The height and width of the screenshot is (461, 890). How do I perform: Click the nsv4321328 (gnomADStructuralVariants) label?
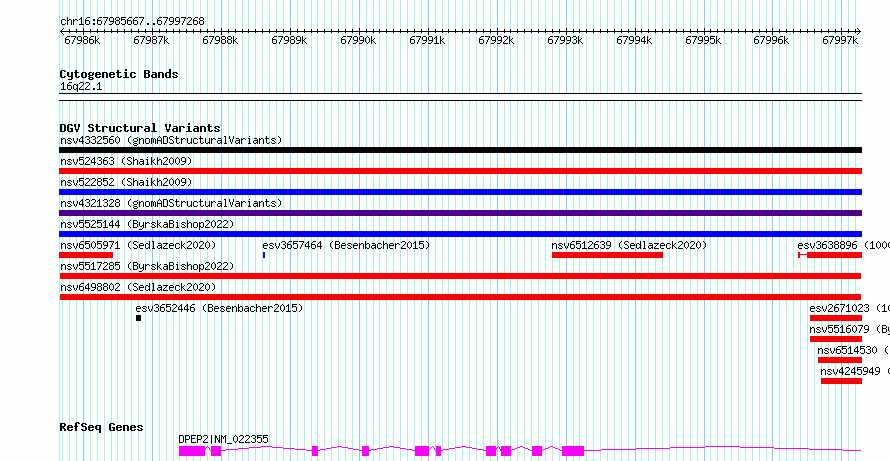(171, 203)
